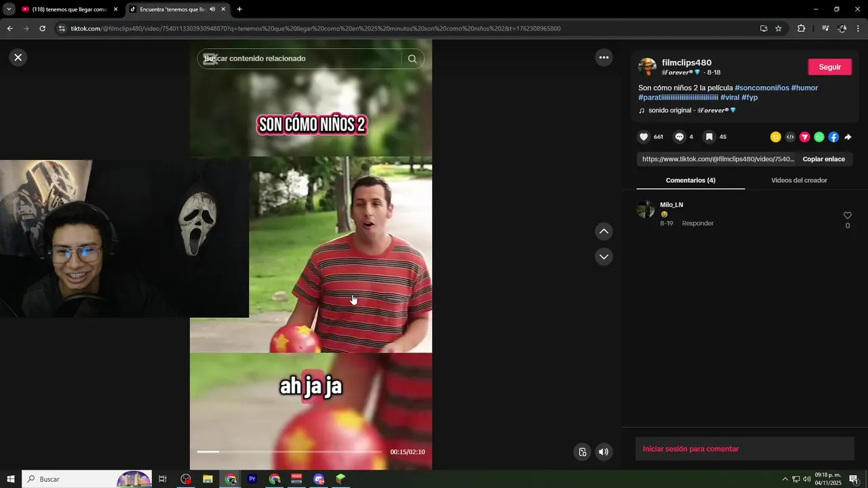Open the tab search dropdown arrow
This screenshot has width=868, height=488.
click(x=8, y=9)
